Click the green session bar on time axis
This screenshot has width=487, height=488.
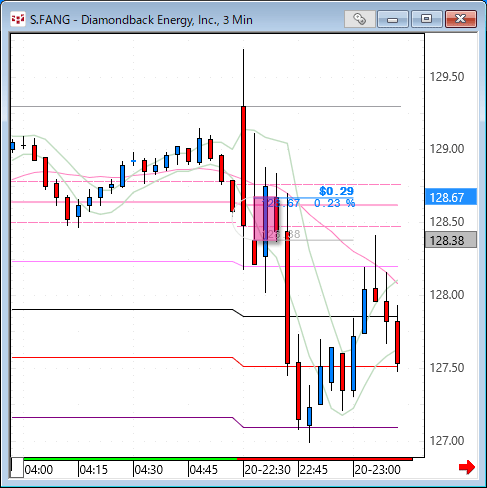pyautogui.click(x=130, y=459)
